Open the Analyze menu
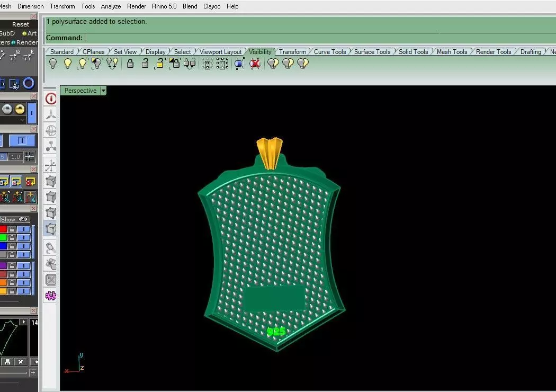 111,6
